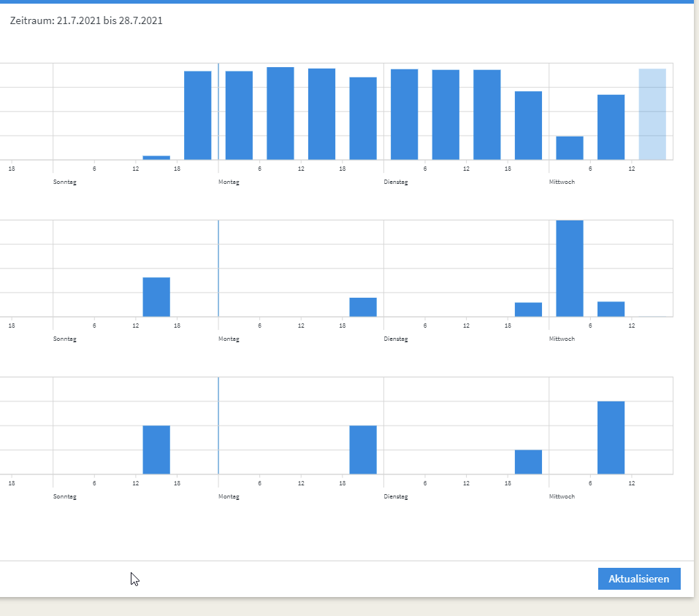Screen dimensions: 699x616
Task: Click Montag 6-12 bar in top chart
Action: coord(280,113)
